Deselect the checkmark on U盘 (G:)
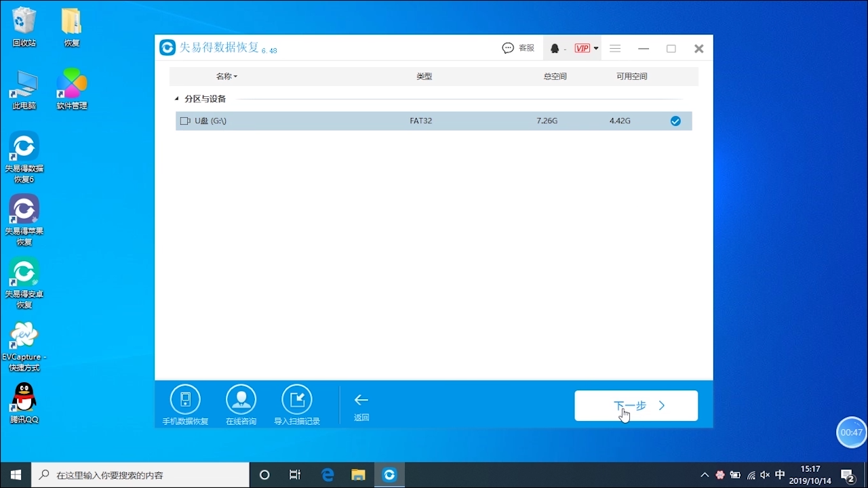This screenshot has height=488, width=868. click(x=675, y=121)
